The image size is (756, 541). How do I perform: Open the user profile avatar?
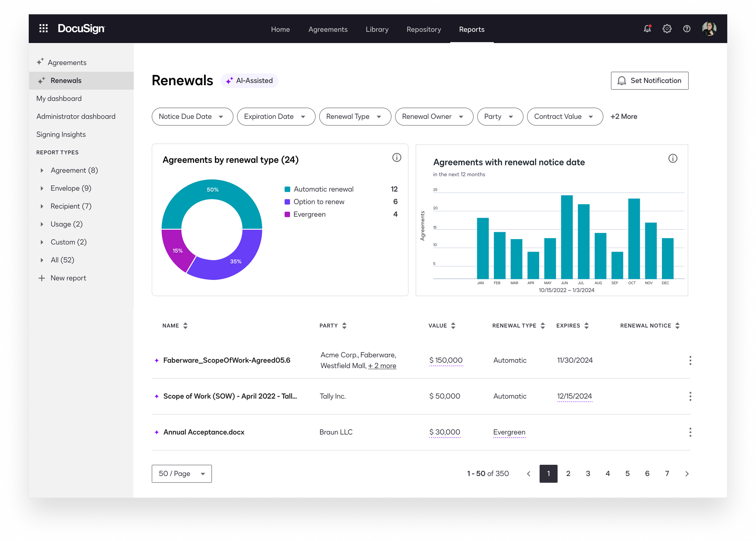(709, 29)
